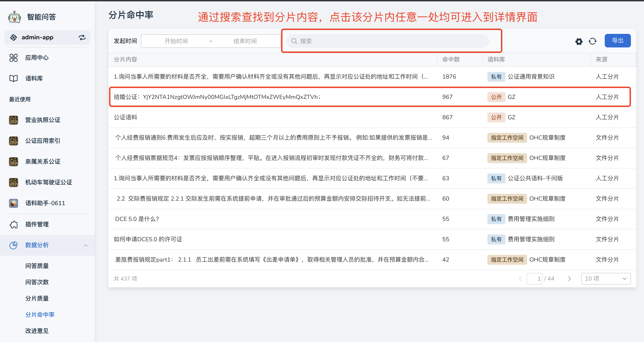Switch to 问答质量 in 数据分析
The width and height of the screenshot is (644, 342).
[x=37, y=266]
